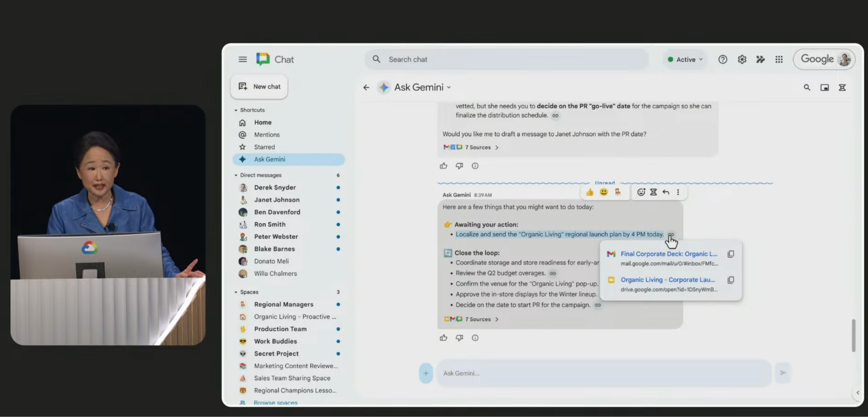868x417 pixels.
Task: Open Settings gear icon
Action: point(742,59)
